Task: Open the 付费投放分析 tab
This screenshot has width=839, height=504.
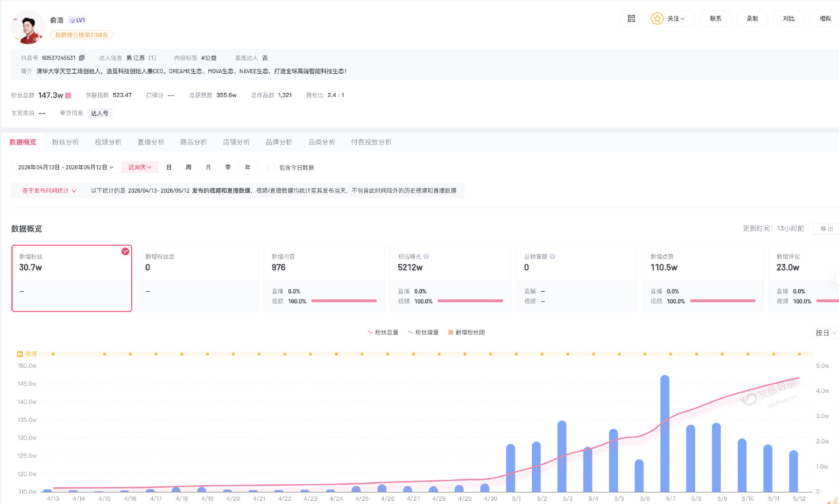Action: 371,142
